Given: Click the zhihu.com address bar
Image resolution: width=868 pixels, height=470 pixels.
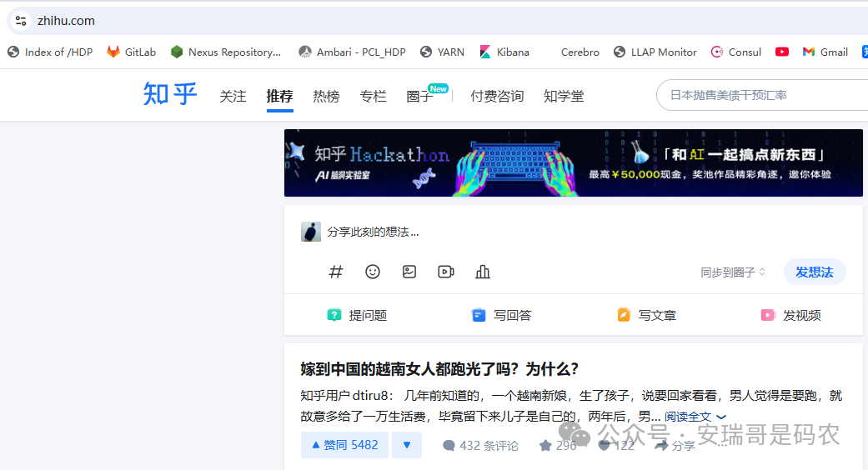Looking at the screenshot, I should click(x=437, y=21).
